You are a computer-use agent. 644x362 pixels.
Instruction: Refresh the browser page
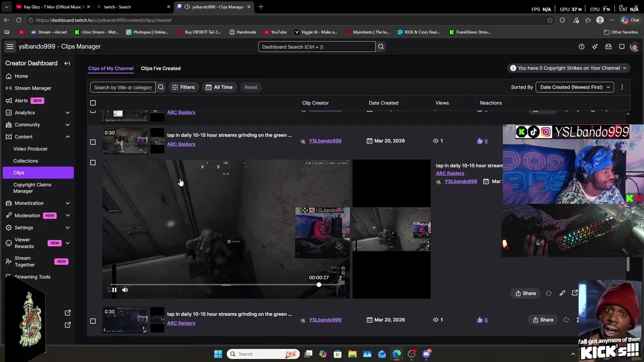(19, 20)
